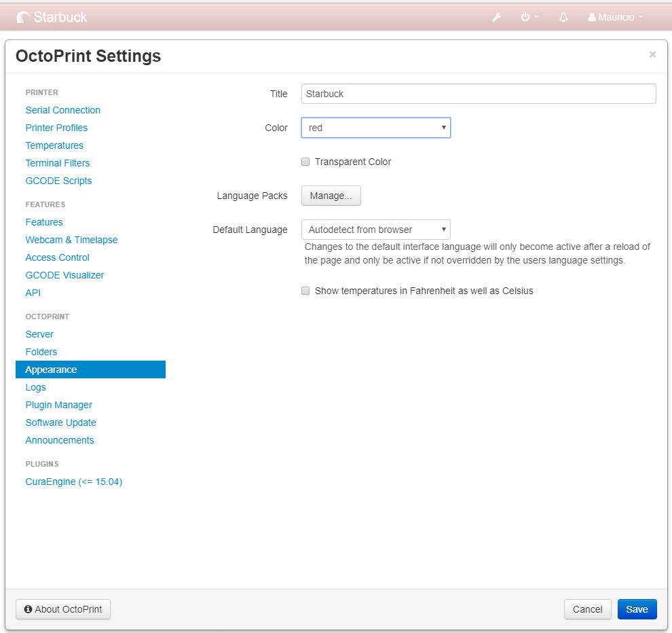The height and width of the screenshot is (633, 672).
Task: Toggle Fahrenheit temperature display checkbox
Action: click(x=305, y=291)
